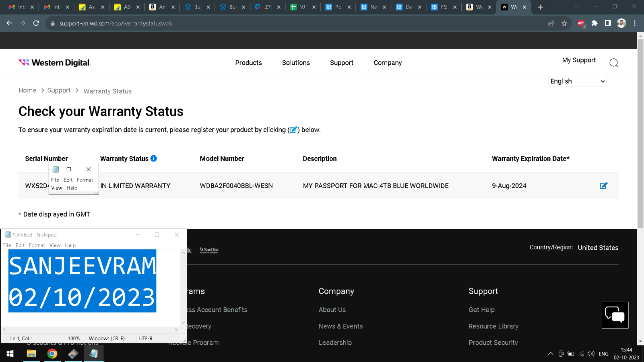Open Help menu in large Notepad window
The image size is (644, 362).
70,245
